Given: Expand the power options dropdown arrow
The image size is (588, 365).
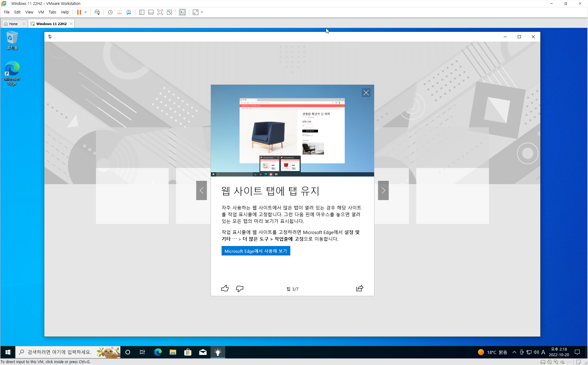Looking at the screenshot, I should pyautogui.click(x=86, y=12).
